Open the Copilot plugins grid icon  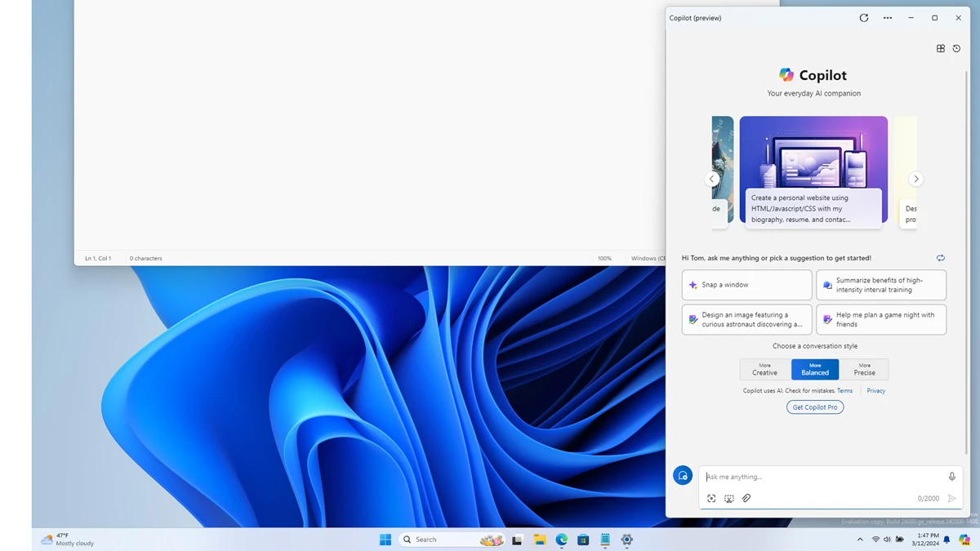pos(941,49)
